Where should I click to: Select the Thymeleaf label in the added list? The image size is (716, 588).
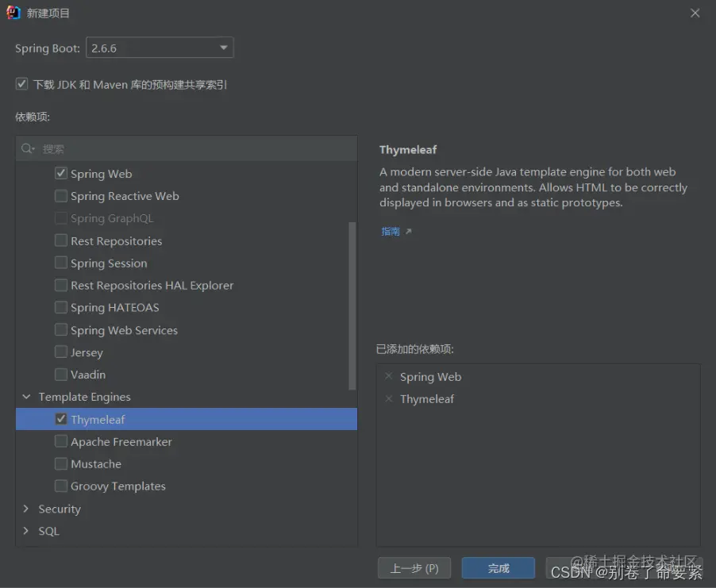[x=427, y=399]
